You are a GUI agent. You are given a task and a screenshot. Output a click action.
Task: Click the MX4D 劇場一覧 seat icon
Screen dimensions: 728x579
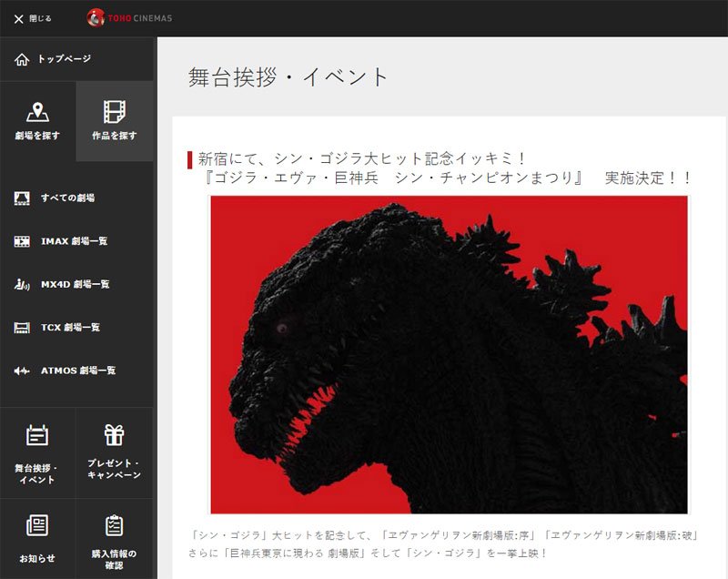(22, 285)
